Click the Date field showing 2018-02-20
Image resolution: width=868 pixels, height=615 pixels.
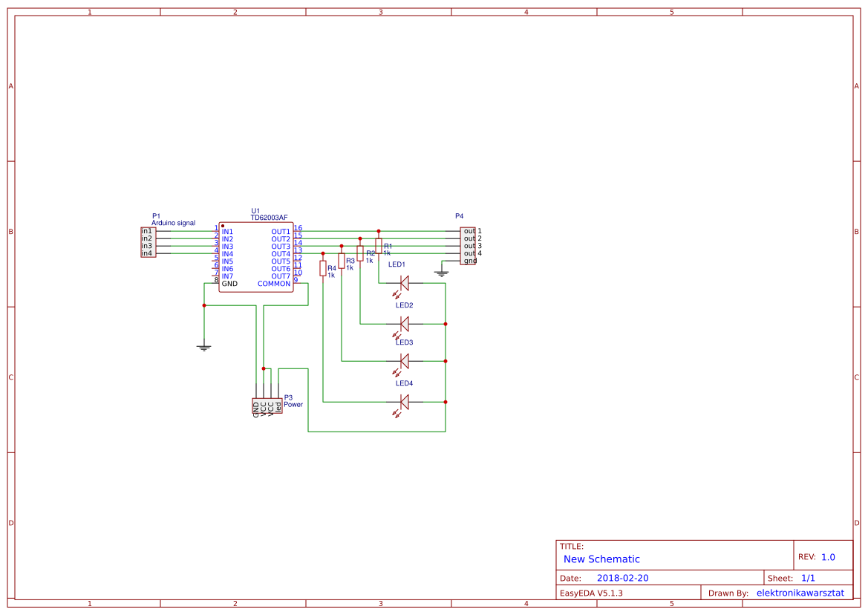pyautogui.click(x=624, y=577)
